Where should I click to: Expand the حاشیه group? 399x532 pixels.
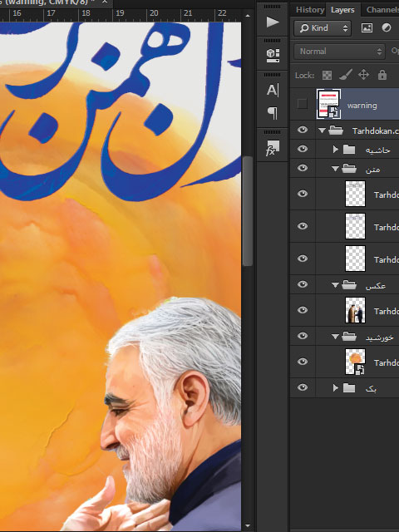click(336, 150)
